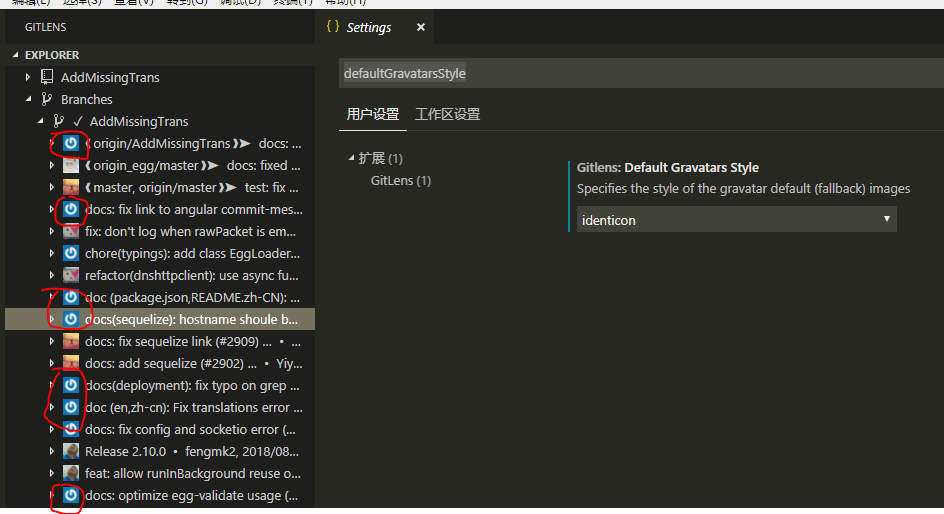Click the AddMissingTrans repository icon
Image resolution: width=944 pixels, height=514 pixels.
coord(46,77)
